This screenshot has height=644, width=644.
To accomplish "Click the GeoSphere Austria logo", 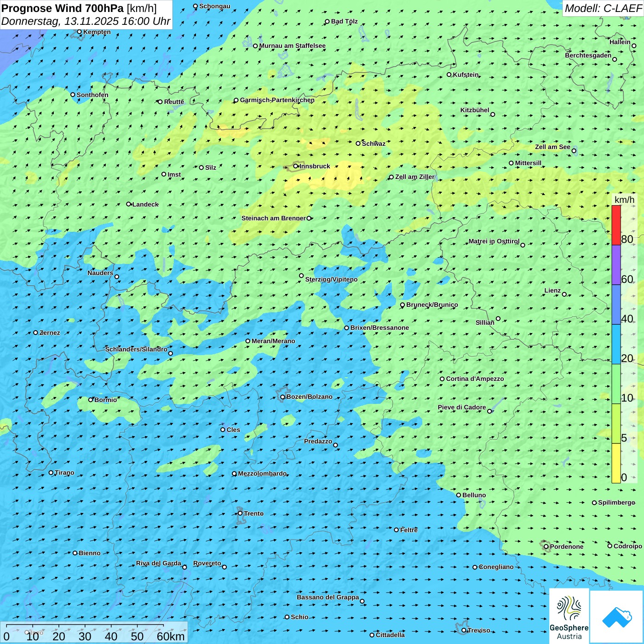I will (569, 616).
